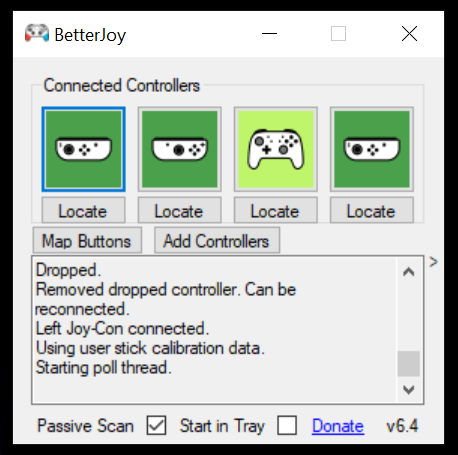Locate the Pro Controller

pyautogui.click(x=276, y=211)
